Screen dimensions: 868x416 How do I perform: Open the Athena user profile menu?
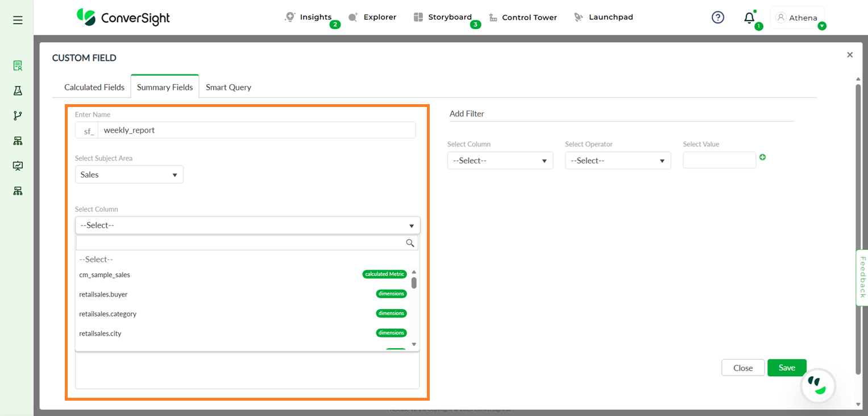[797, 18]
